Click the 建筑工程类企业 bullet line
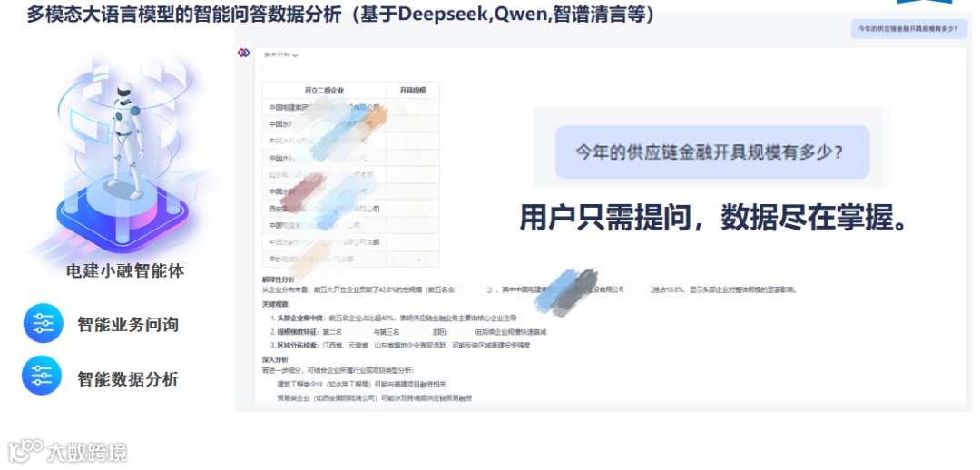Viewport: 980px width, 470px height. click(x=362, y=384)
